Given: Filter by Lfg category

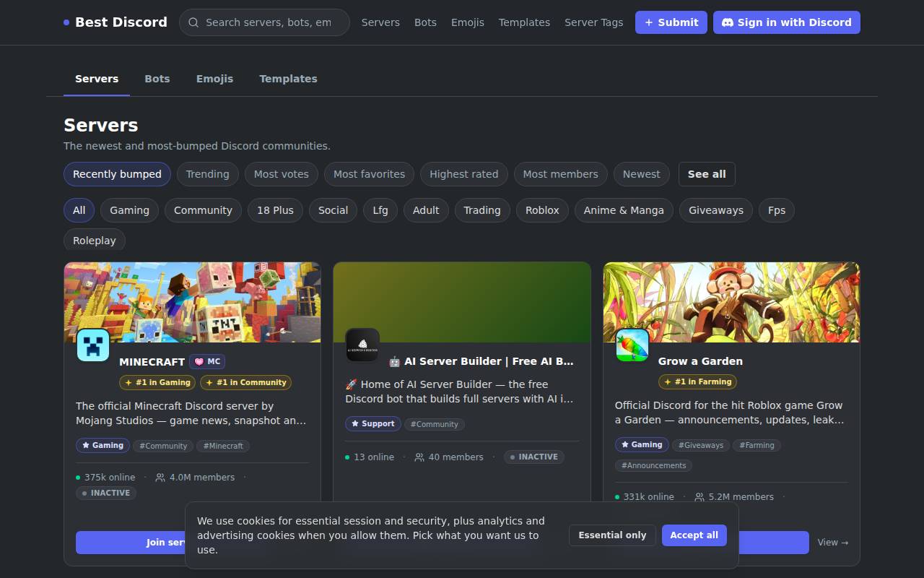Looking at the screenshot, I should [x=380, y=210].
